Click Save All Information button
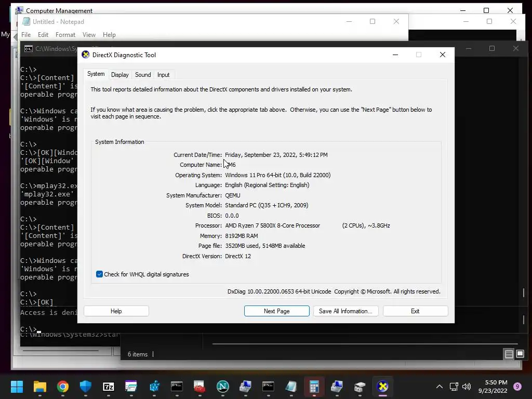 pos(345,311)
